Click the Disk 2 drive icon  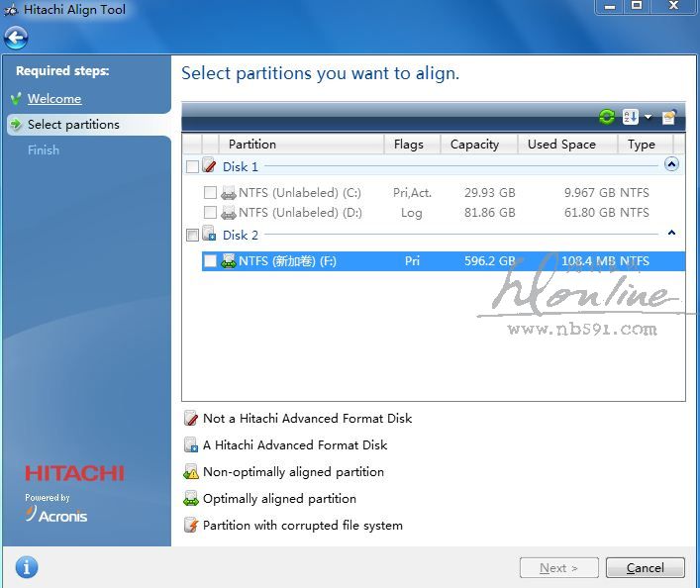(209, 234)
